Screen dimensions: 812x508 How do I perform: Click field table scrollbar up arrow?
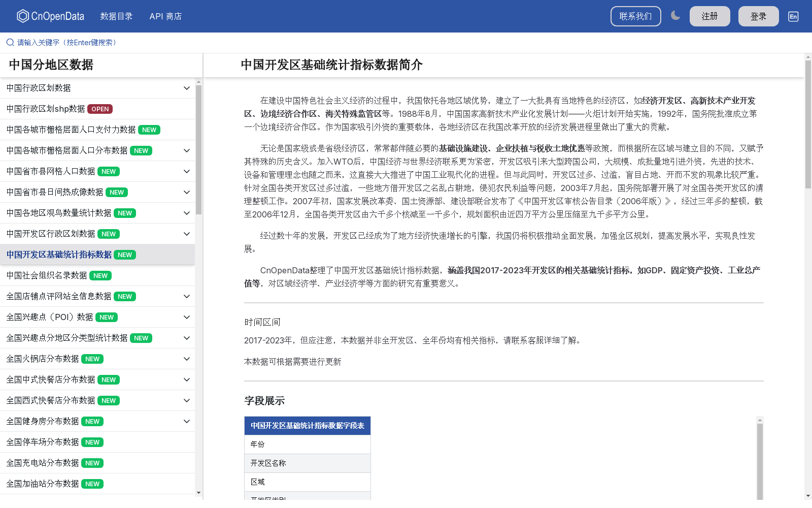point(760,420)
